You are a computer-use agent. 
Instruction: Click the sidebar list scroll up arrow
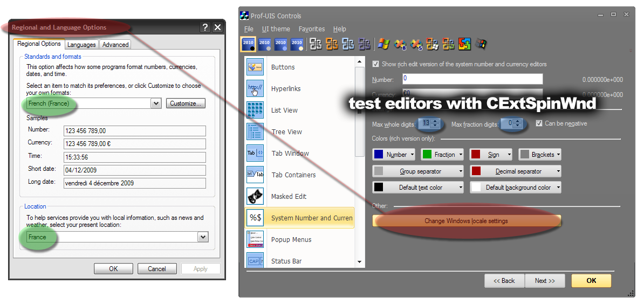coord(359,62)
